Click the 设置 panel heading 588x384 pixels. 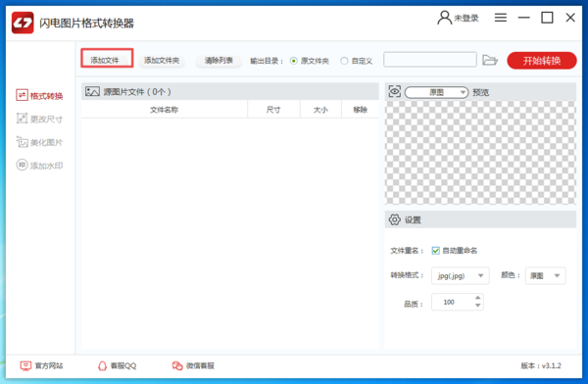coord(413,220)
